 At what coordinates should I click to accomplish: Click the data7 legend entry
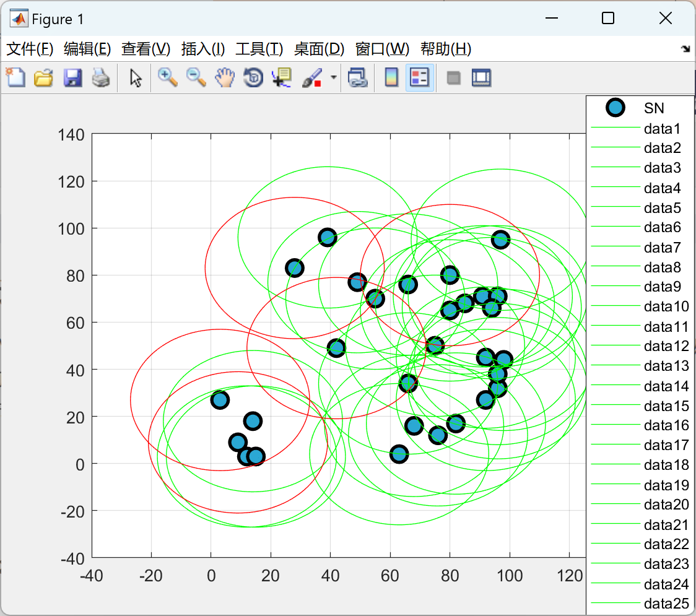coord(663,247)
